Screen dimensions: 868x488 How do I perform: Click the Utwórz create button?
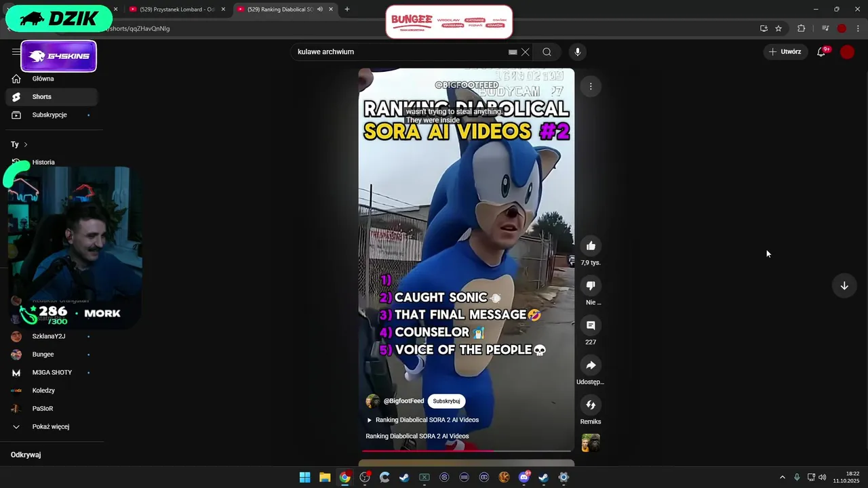(785, 52)
